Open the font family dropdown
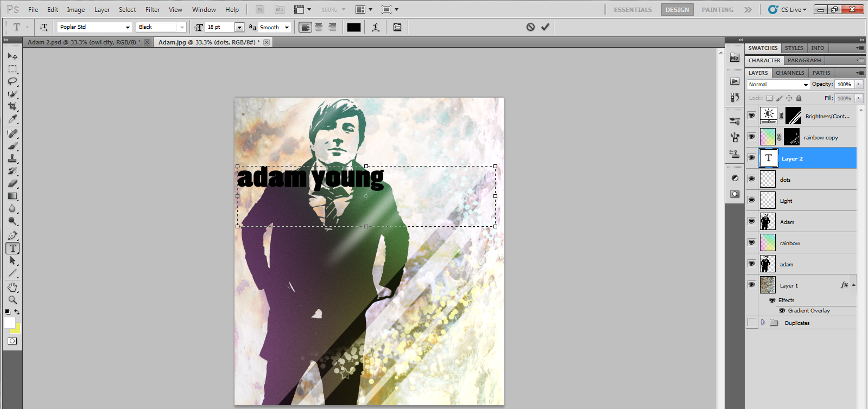Image resolution: width=868 pixels, height=409 pixels. (128, 27)
